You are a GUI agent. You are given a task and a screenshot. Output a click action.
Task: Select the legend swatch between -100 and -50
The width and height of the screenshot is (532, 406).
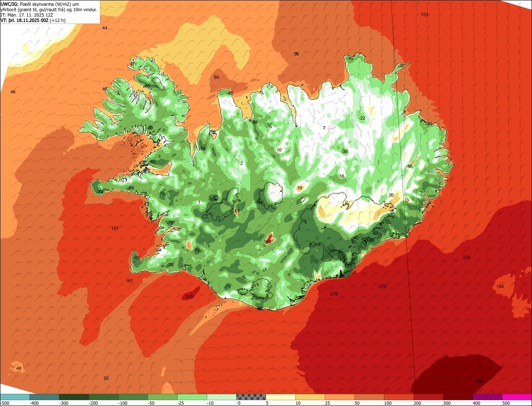point(133,397)
